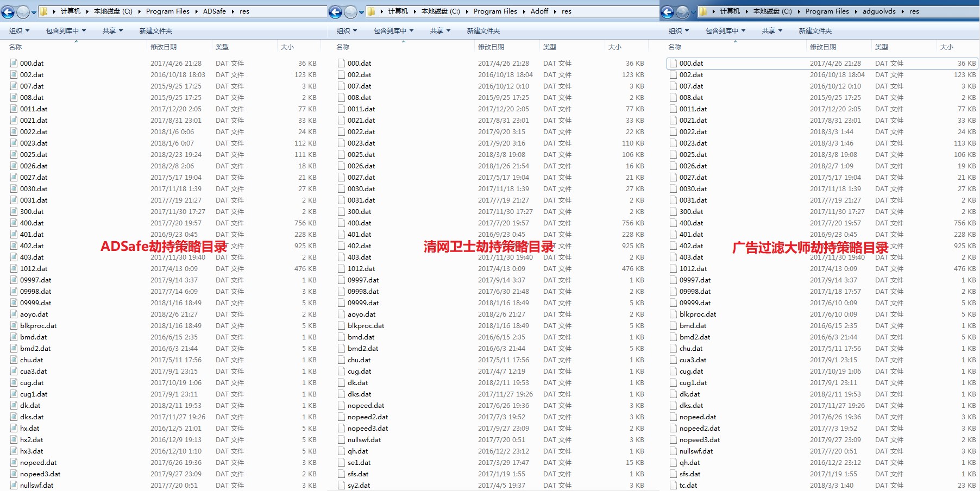
Task: Sort by 名称 column in adguolvds window
Action: [x=675, y=47]
